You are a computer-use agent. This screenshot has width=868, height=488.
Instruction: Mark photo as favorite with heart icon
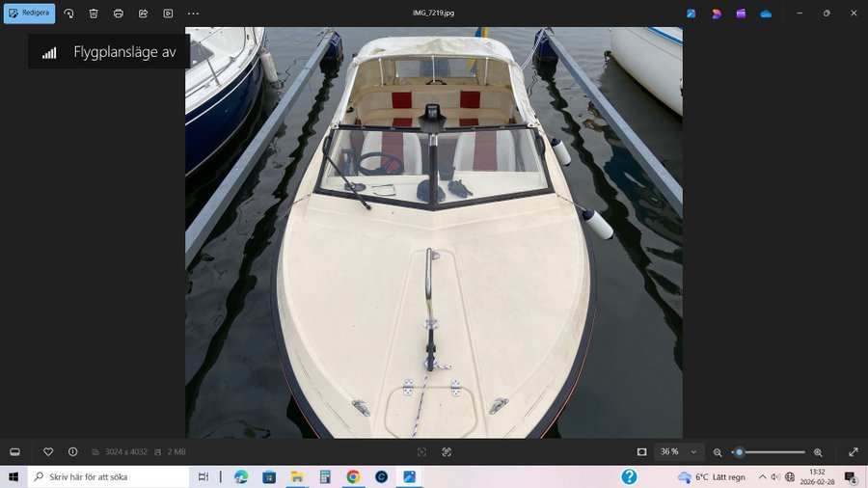click(x=48, y=451)
